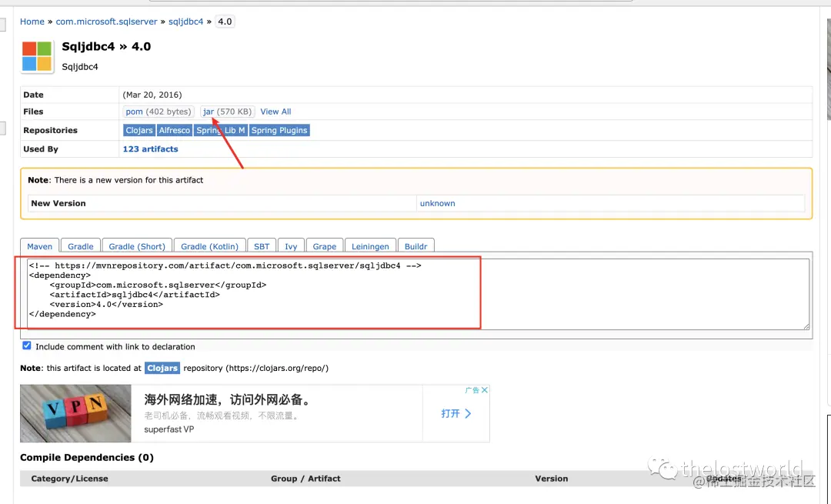Viewport: 831px width, 504px height.
Task: Click the 4.0 version breadcrumb
Action: 225,22
